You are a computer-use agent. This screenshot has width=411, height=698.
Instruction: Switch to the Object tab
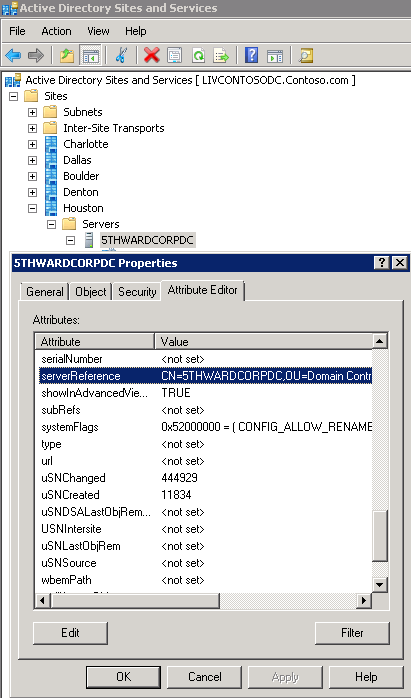(91, 292)
